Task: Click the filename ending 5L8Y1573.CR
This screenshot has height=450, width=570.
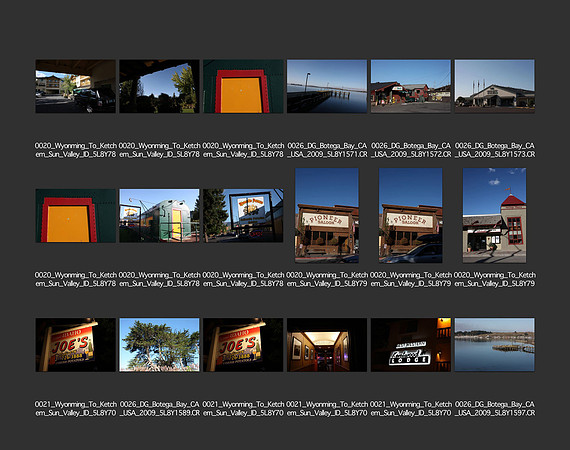Action: 495,150
